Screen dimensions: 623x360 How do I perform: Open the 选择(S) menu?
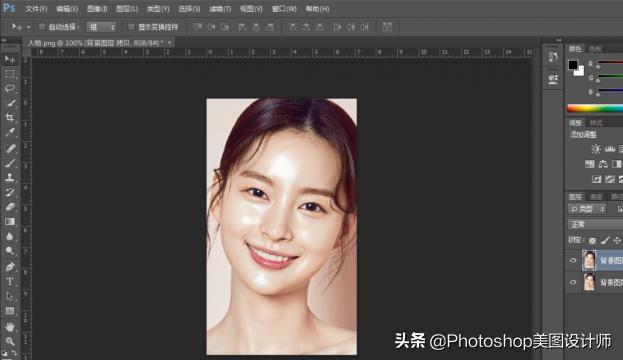189,9
